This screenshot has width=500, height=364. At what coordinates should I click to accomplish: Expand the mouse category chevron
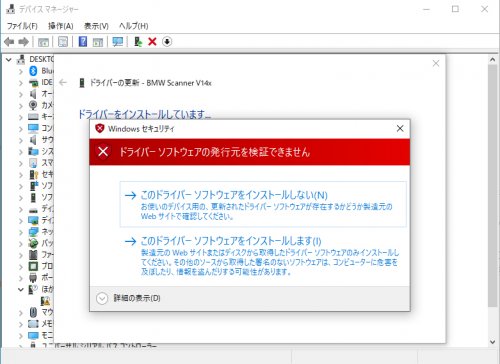tap(21, 313)
